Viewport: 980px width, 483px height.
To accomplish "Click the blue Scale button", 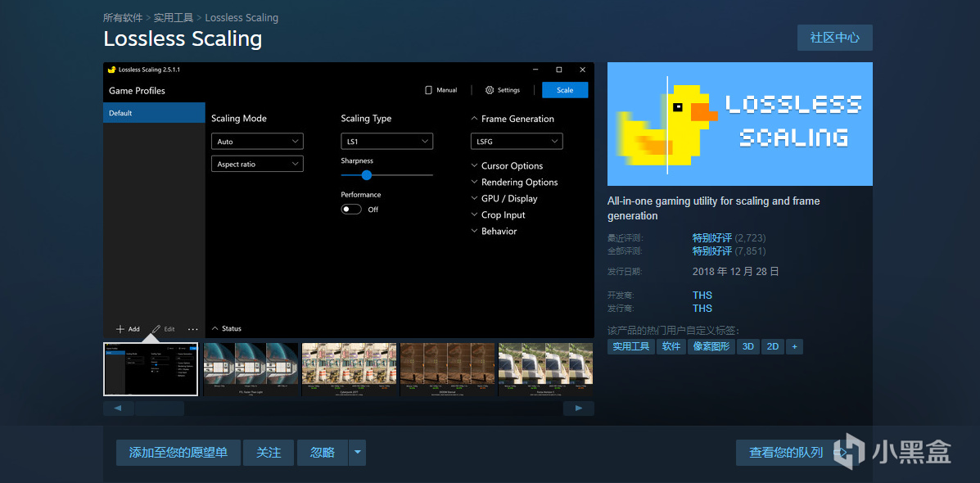I will tap(565, 90).
